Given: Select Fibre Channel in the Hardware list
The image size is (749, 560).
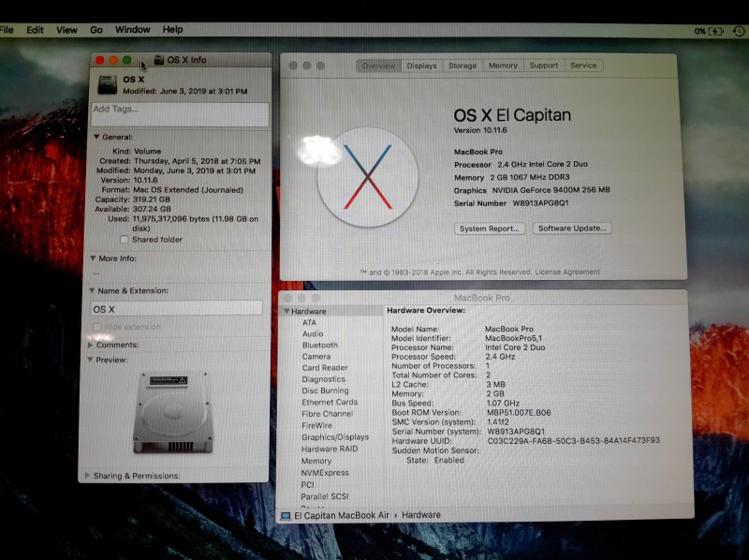Looking at the screenshot, I should (327, 413).
